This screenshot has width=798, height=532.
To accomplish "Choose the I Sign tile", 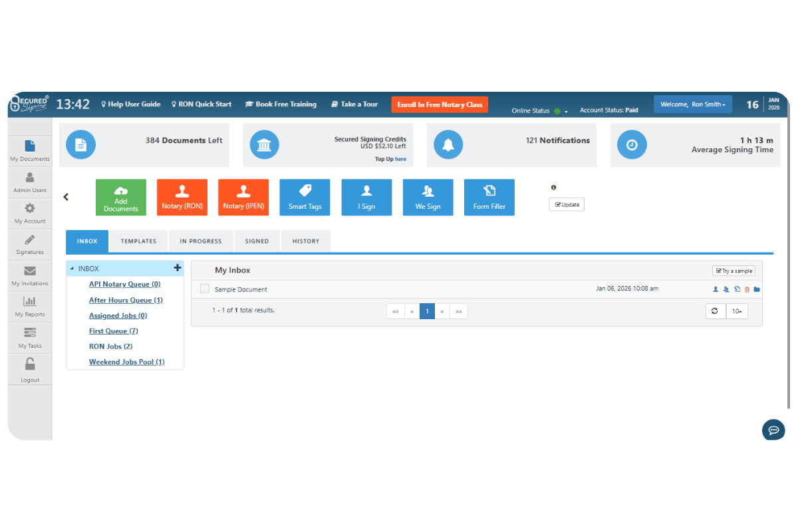I will pyautogui.click(x=366, y=198).
